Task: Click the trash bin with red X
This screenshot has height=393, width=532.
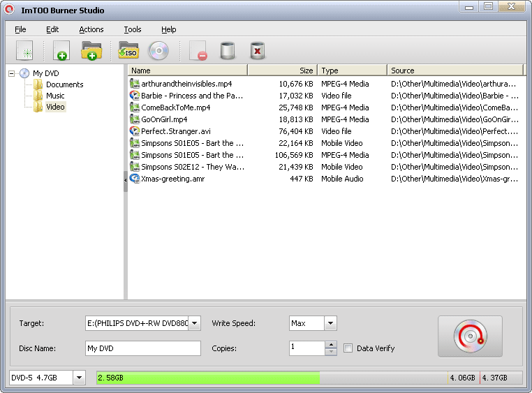Action: [x=258, y=51]
